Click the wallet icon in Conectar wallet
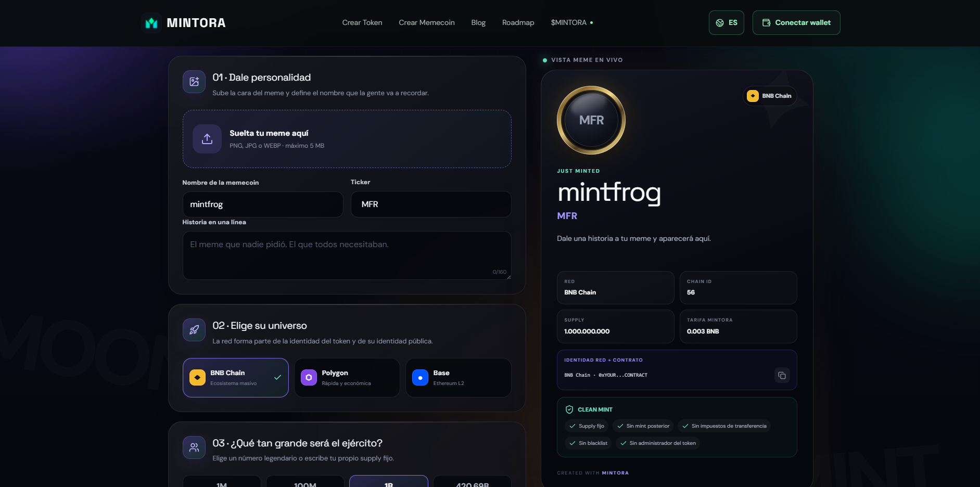Screen dimensions: 980x487 pos(766,23)
